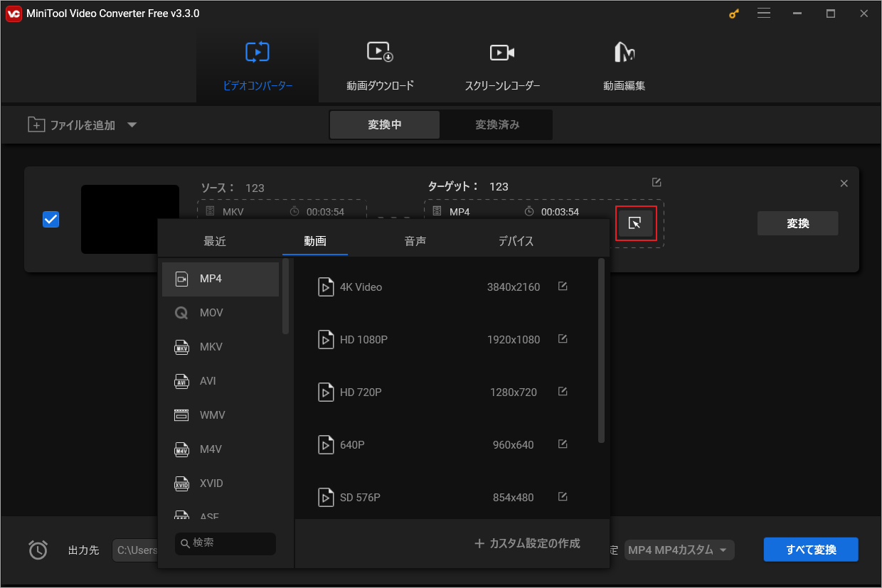Image resolution: width=882 pixels, height=588 pixels.
Task: Edit settings for HD 720P preset
Action: [563, 392]
